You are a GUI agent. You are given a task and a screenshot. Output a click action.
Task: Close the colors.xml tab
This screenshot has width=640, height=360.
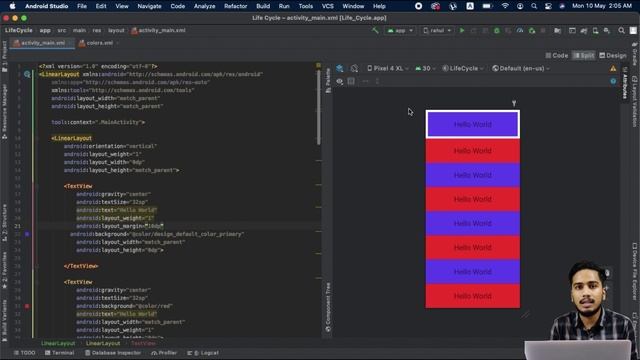pos(118,43)
